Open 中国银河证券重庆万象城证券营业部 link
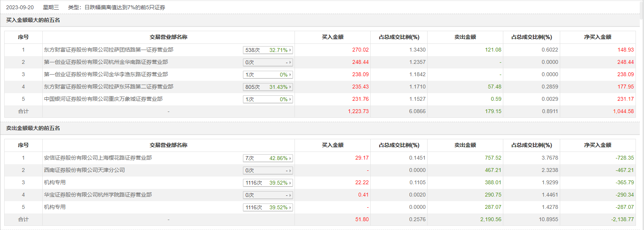 click(x=103, y=99)
